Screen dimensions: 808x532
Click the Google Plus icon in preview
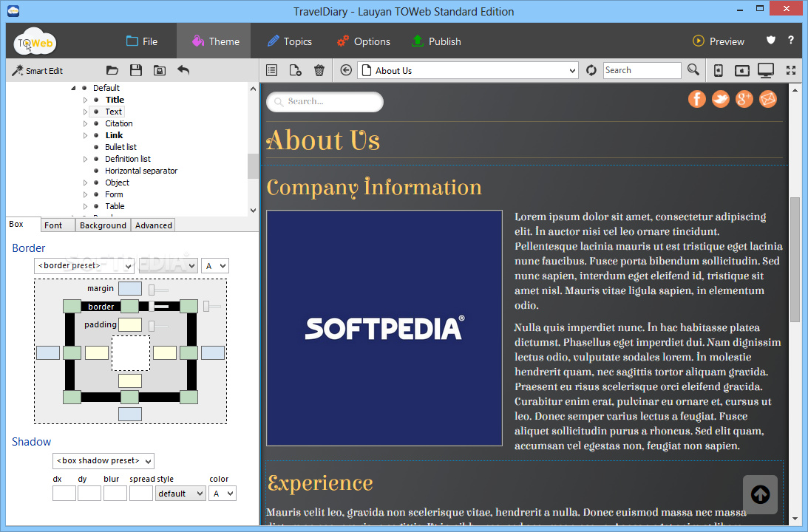(x=744, y=99)
